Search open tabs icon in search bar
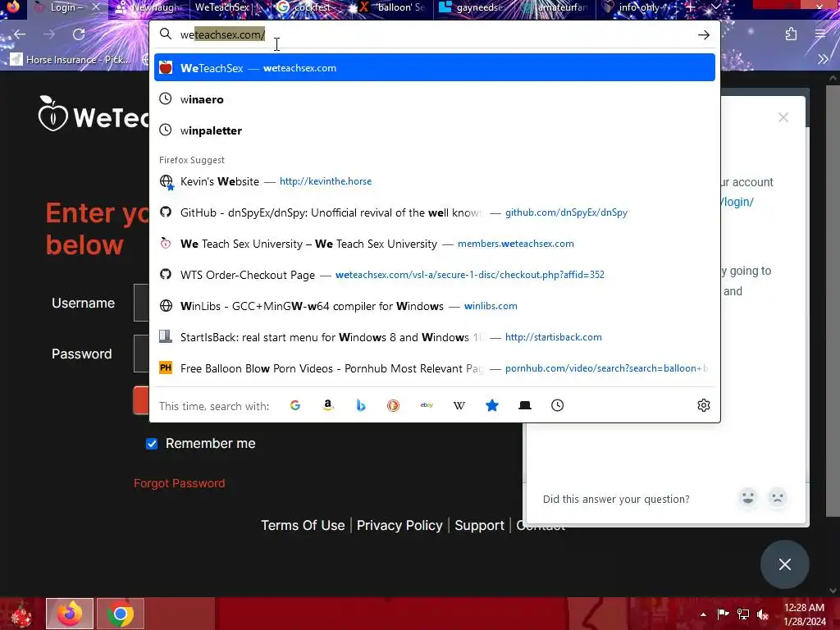The height and width of the screenshot is (630, 840). (x=525, y=405)
